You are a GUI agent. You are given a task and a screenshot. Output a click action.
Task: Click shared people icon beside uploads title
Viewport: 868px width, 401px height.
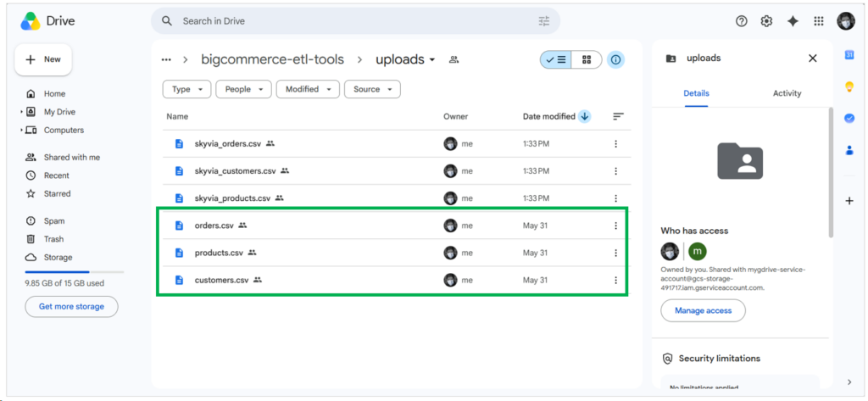point(454,60)
